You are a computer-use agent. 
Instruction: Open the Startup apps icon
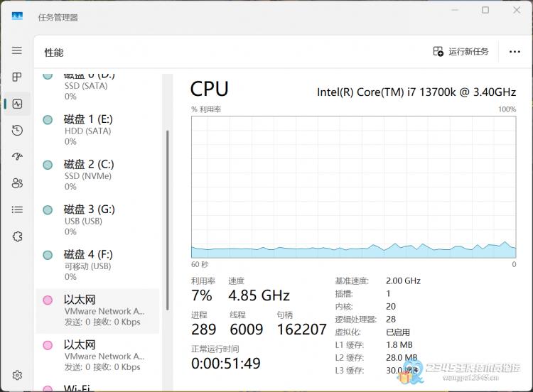coord(17,157)
